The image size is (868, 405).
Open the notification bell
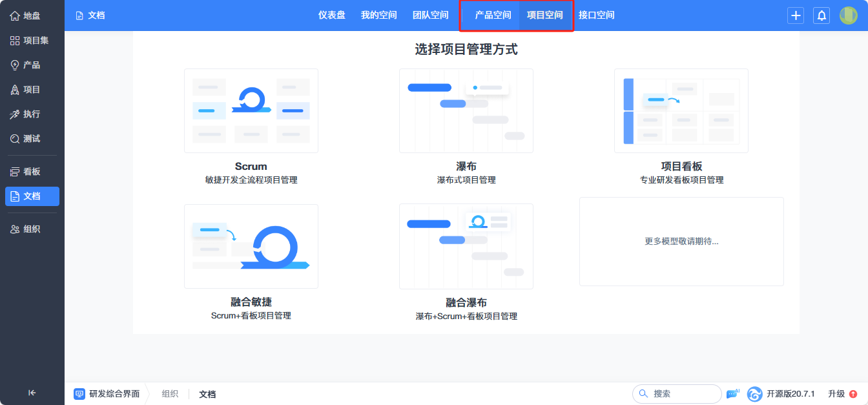(x=821, y=16)
